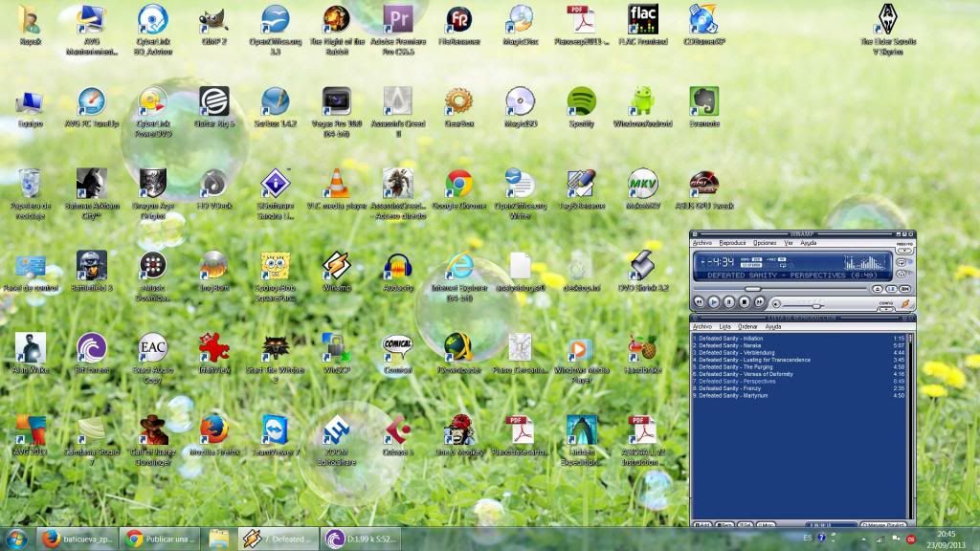Open the playlist's Rem button menu

(x=725, y=525)
